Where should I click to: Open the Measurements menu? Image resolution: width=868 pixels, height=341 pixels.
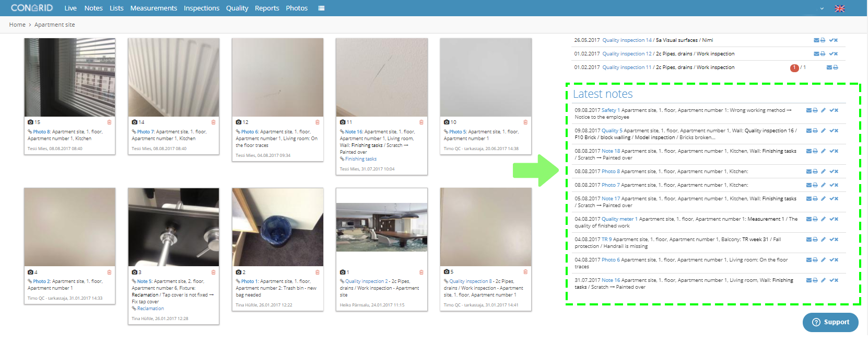(154, 8)
